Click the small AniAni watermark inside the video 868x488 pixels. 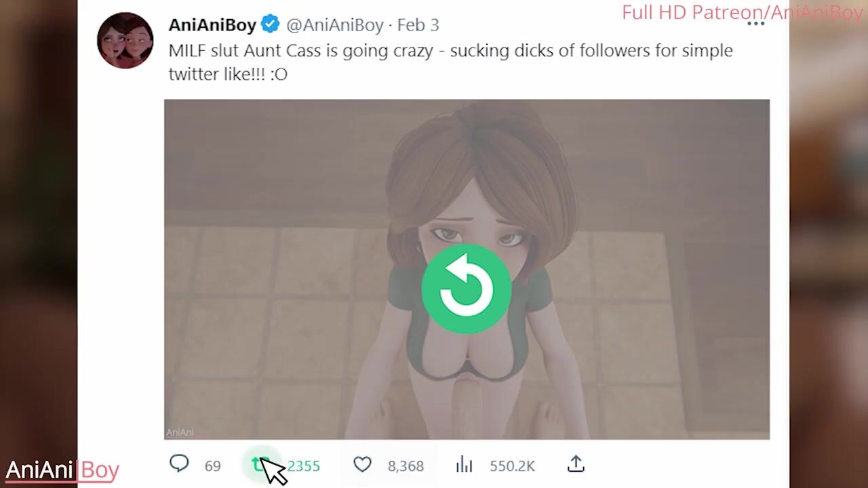[180, 432]
